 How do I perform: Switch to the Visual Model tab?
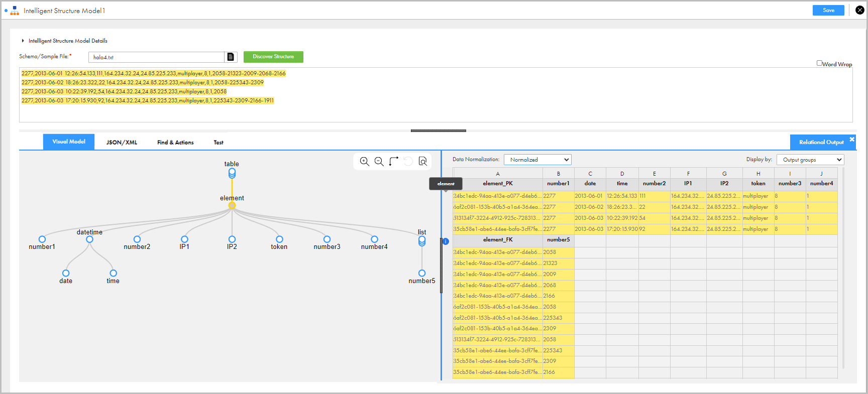tap(69, 142)
